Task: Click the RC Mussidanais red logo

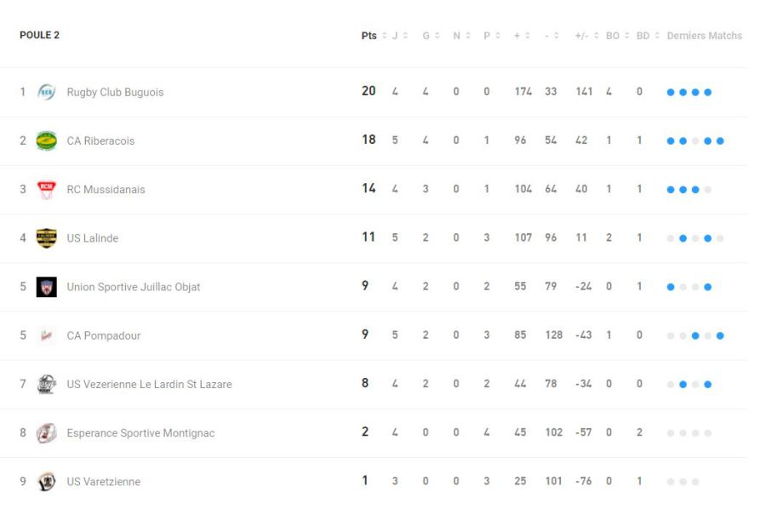Action: [46, 189]
